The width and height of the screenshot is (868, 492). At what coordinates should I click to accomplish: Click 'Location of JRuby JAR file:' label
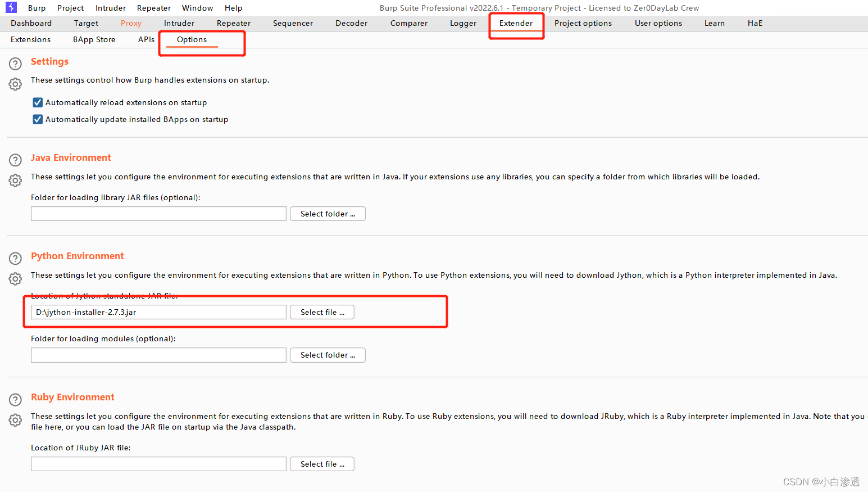[81, 448]
